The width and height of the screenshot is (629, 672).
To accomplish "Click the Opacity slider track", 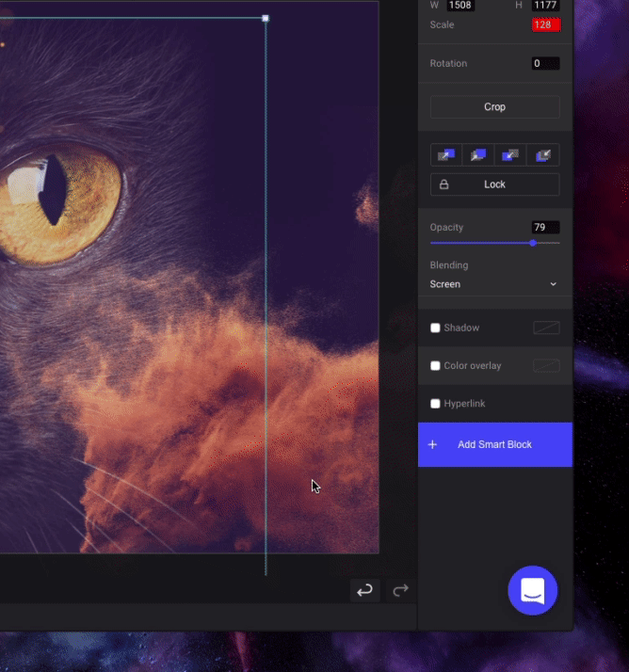I will [480, 243].
